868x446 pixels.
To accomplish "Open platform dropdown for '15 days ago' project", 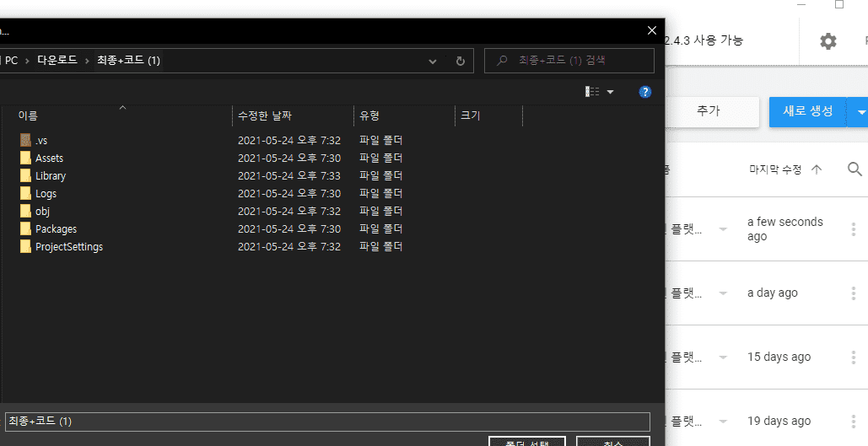I will tap(723, 357).
